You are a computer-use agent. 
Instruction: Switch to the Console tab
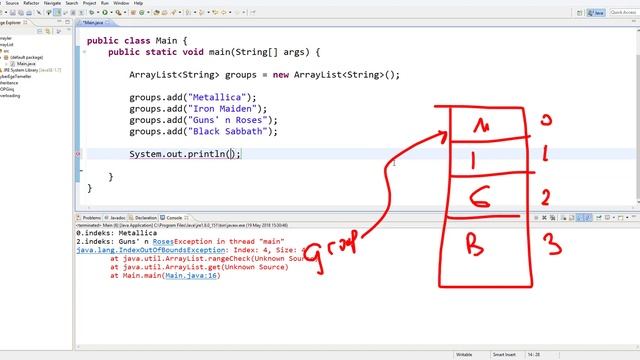tap(174, 218)
